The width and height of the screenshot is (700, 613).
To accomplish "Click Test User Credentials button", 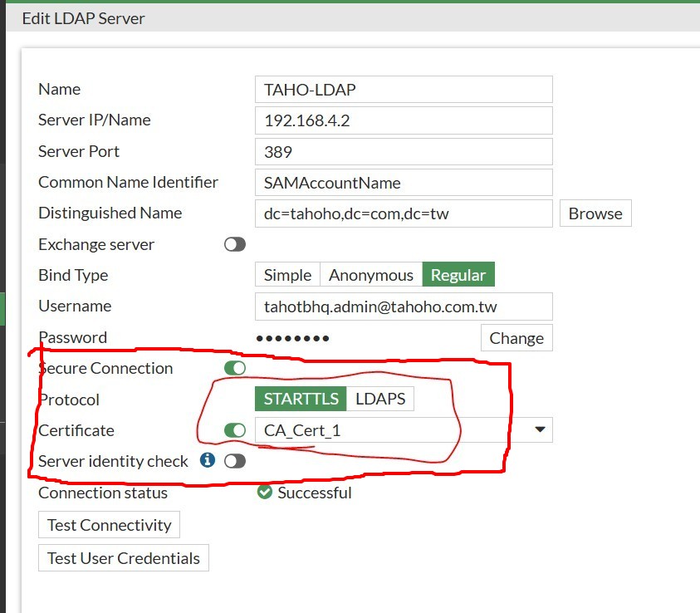I will pyautogui.click(x=124, y=558).
